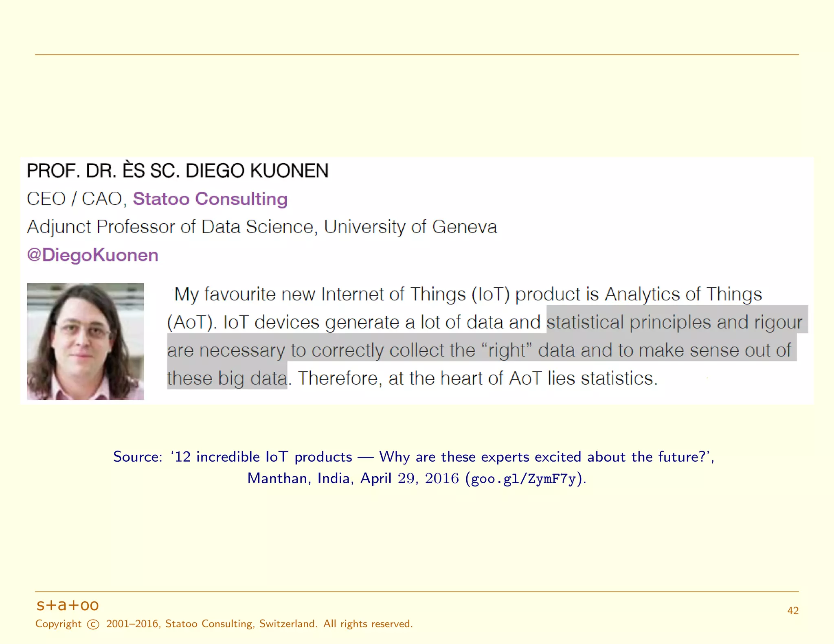
Task: Click the goo.gl/ZymF7y short URL
Action: (524, 479)
